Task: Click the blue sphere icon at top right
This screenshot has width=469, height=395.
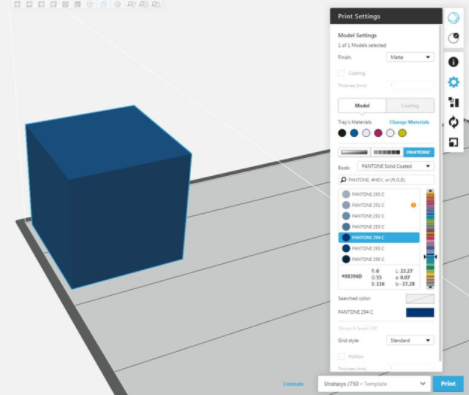Action: click(x=453, y=18)
